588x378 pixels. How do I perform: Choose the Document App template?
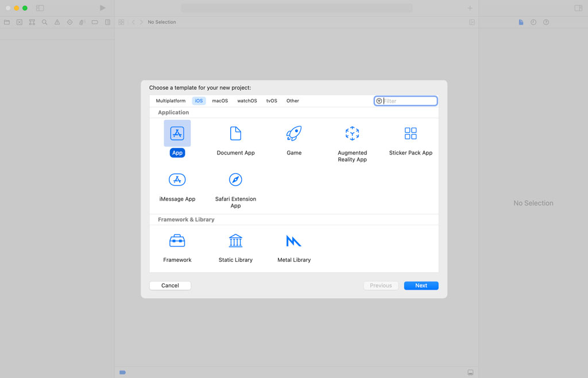click(235, 133)
